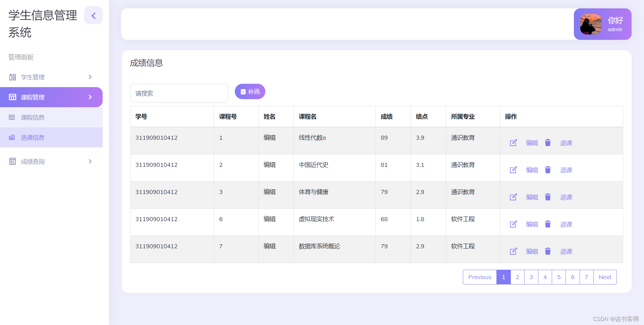Click the 你好 admin greeting panel
This screenshot has width=644, height=325.
(x=603, y=24)
